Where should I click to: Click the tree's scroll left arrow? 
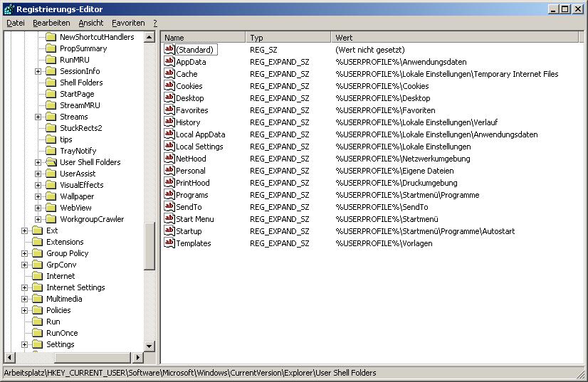click(9, 357)
